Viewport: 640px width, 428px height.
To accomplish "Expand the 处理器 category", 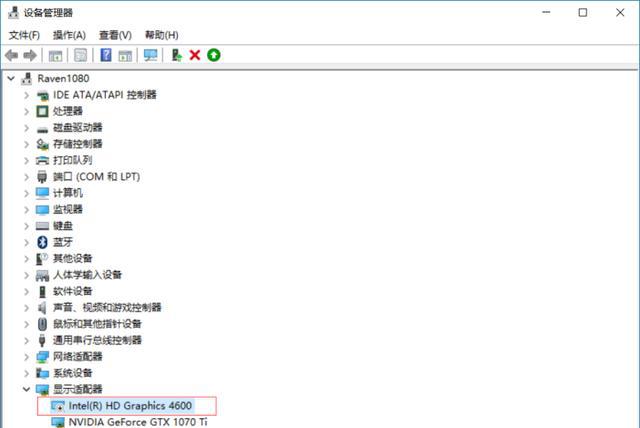I will pyautogui.click(x=26, y=111).
